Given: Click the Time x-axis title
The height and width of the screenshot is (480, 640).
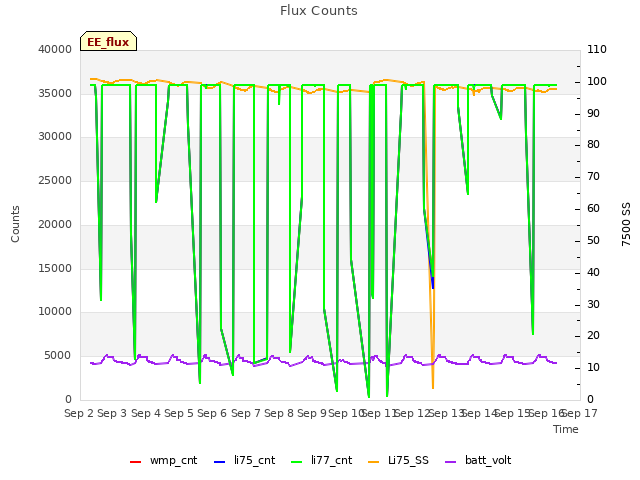Looking at the screenshot, I should click(x=566, y=429).
